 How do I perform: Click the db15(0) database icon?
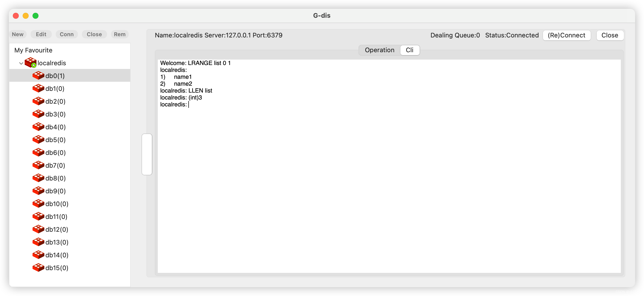(x=38, y=268)
